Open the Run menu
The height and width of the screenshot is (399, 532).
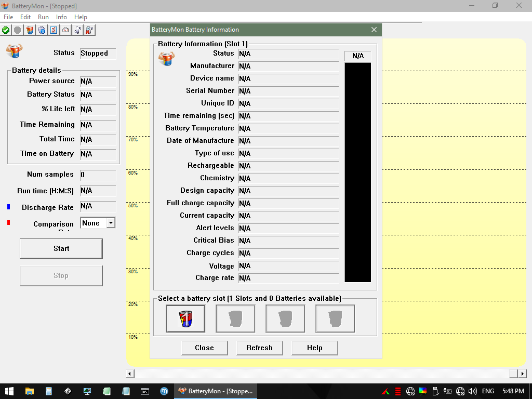point(43,17)
